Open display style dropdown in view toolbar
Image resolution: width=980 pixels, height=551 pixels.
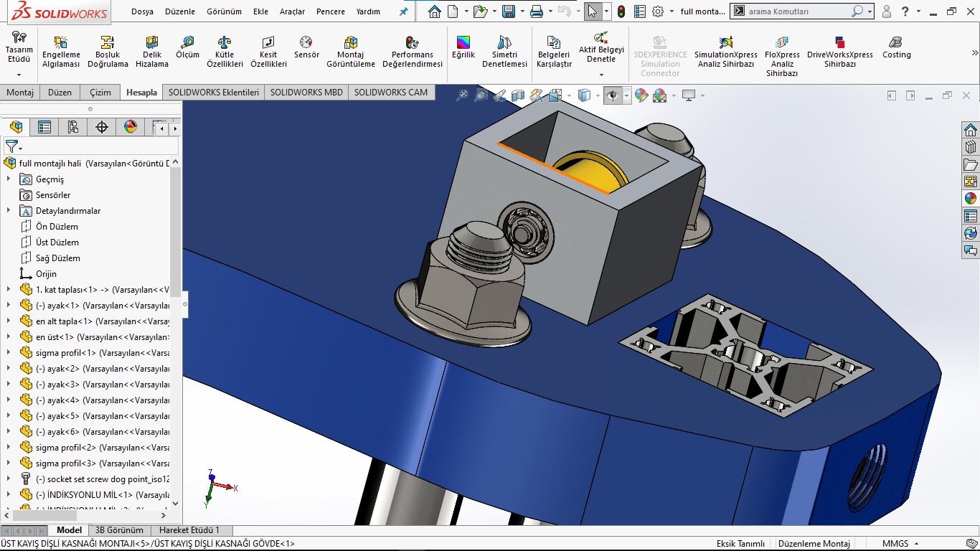coord(597,95)
